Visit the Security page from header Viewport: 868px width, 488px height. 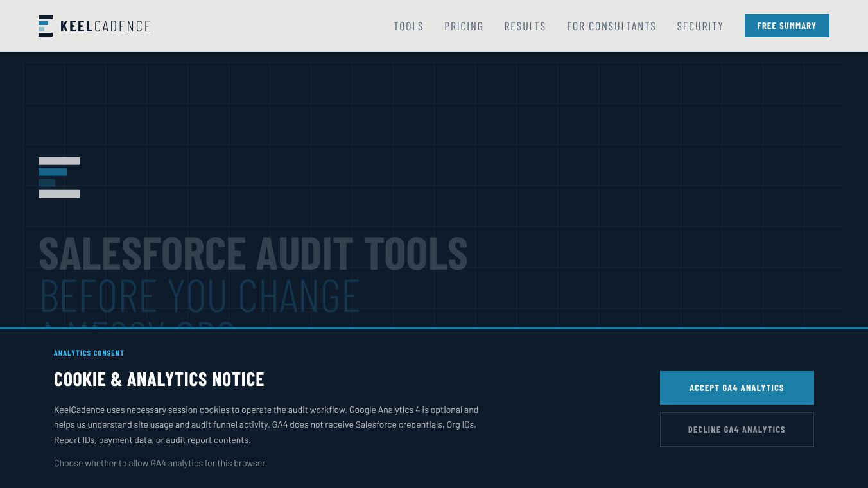tap(700, 26)
